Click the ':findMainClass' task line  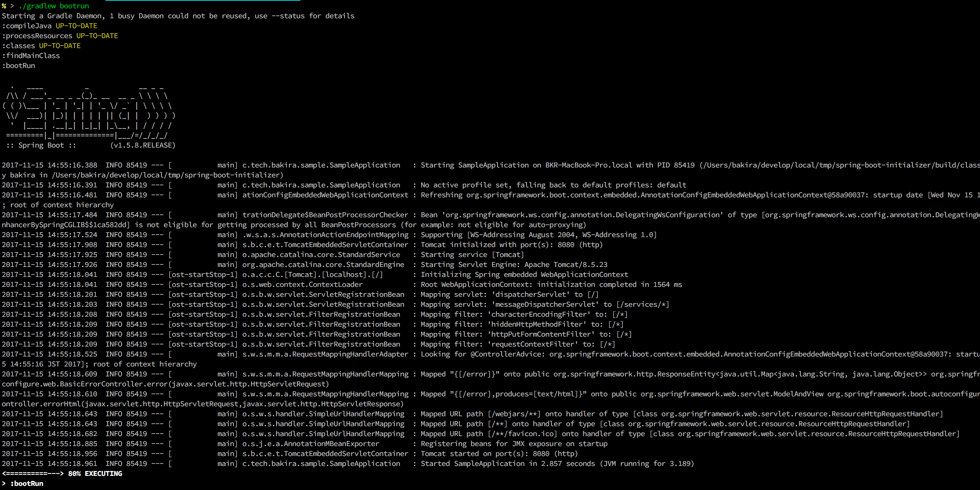pos(31,56)
